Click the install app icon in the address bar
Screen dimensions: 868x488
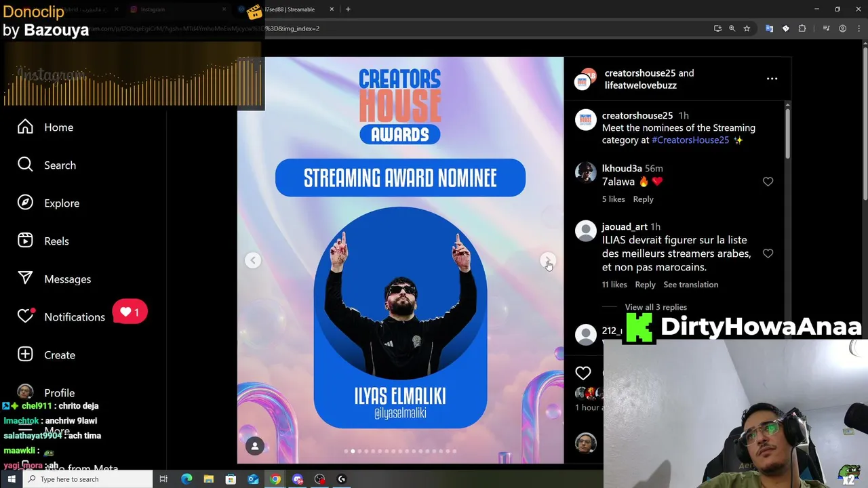tap(717, 28)
